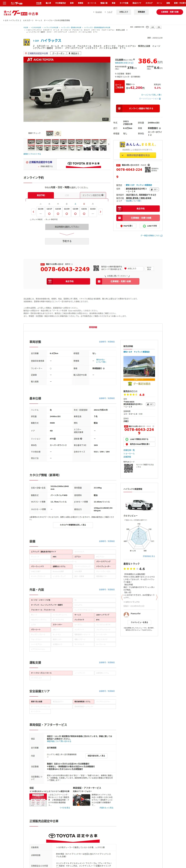Switch to 来店予約 reservation tab
The image size is (186, 868).
41,195
